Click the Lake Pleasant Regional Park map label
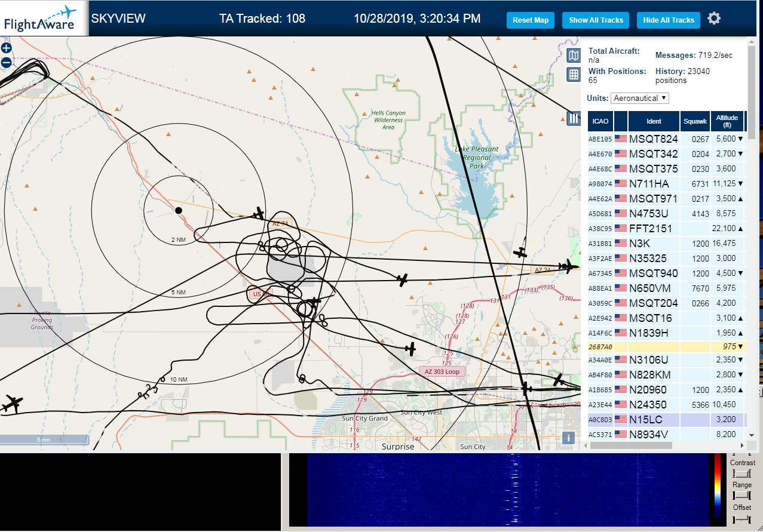Screen dimensions: 763x532 [476, 158]
